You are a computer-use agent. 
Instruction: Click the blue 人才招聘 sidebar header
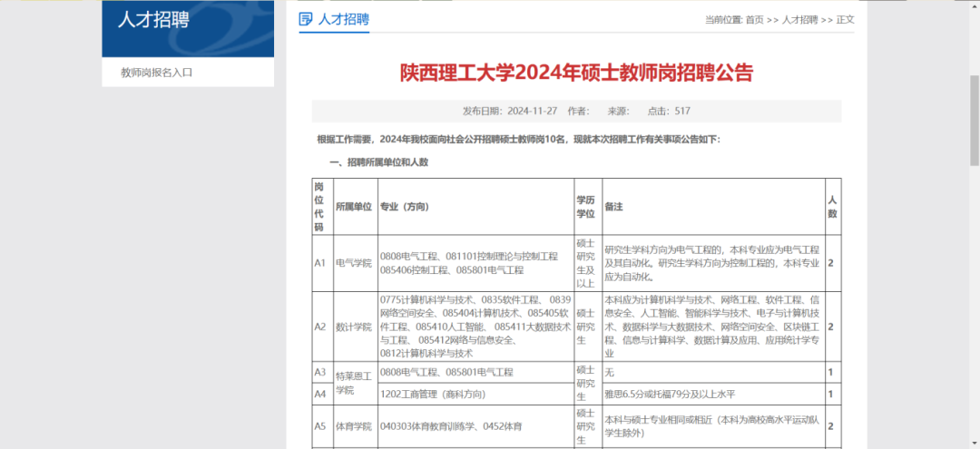click(x=153, y=20)
